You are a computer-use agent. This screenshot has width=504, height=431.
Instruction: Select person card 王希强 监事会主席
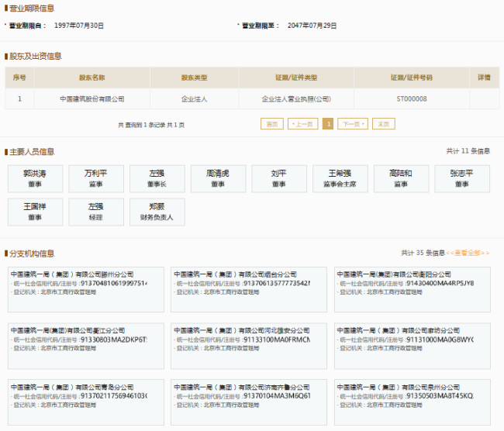340,179
